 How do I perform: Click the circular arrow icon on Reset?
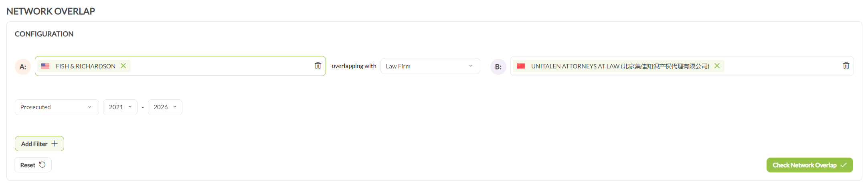coord(42,165)
